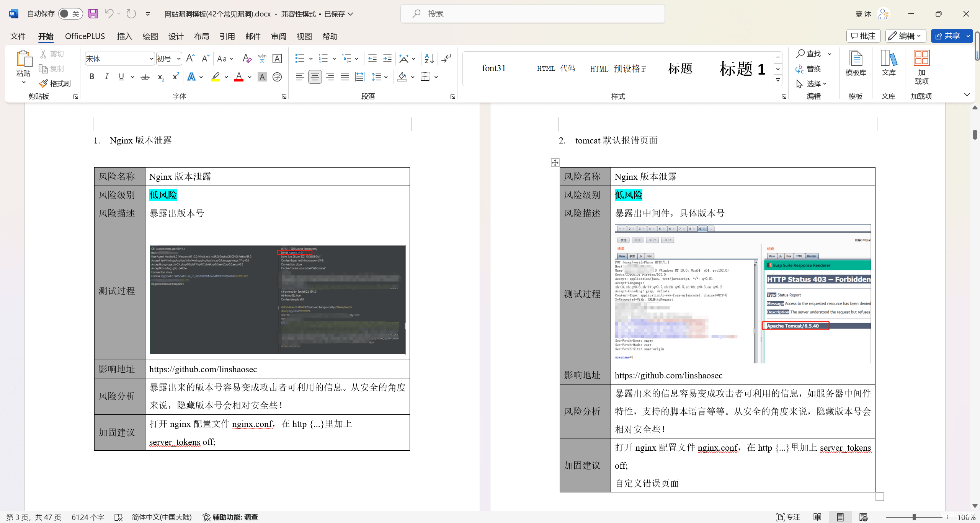
Task: Expand the styles gallery with the more arrow
Action: click(x=778, y=80)
